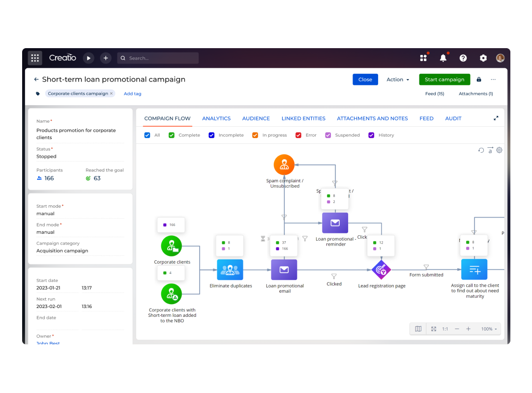532x393 pixels.
Task: Open the Loan promotional email element
Action: (x=285, y=269)
